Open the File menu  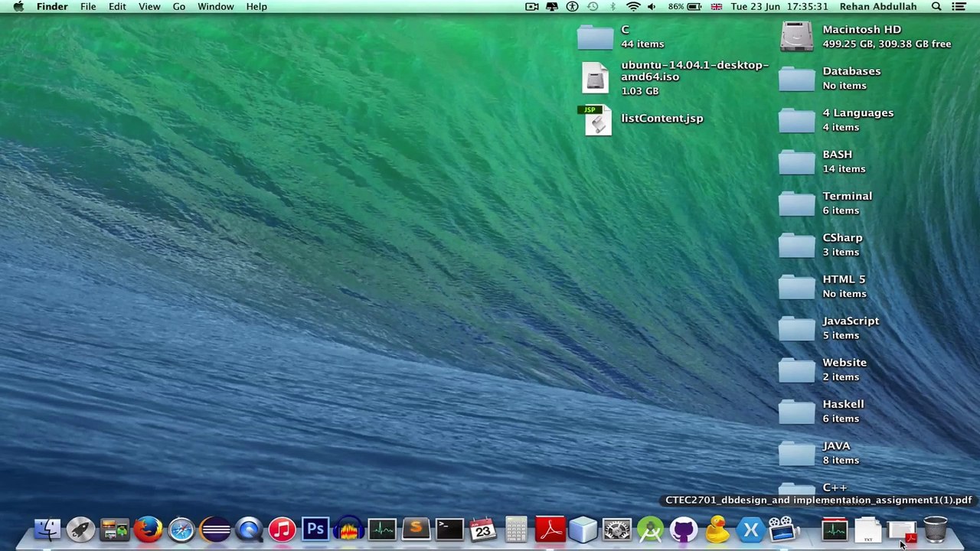click(88, 7)
